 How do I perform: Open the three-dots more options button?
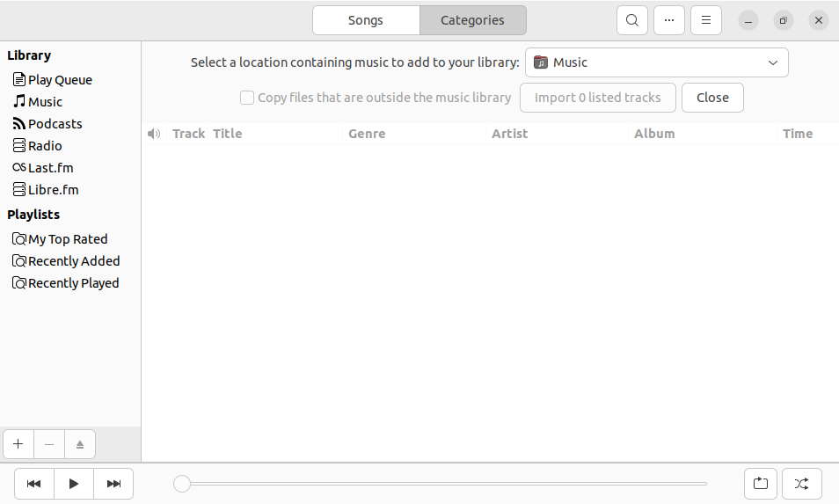[669, 20]
